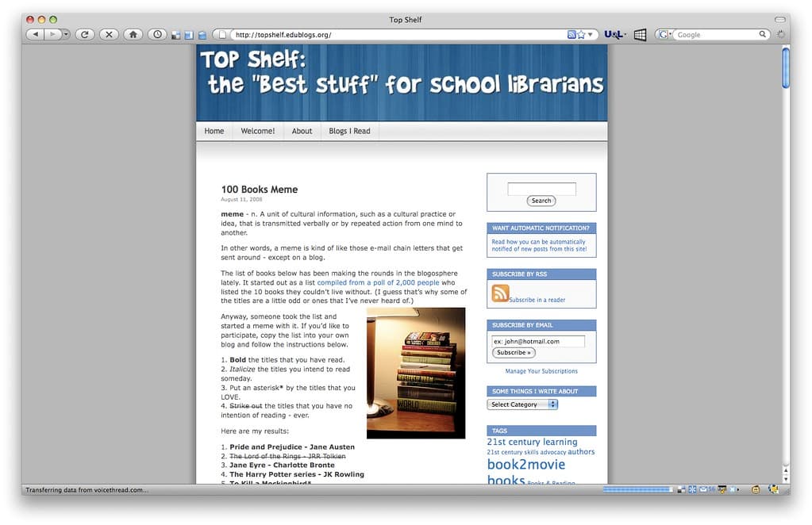
Task: Expand the Select Category dropdown
Action: 522,404
